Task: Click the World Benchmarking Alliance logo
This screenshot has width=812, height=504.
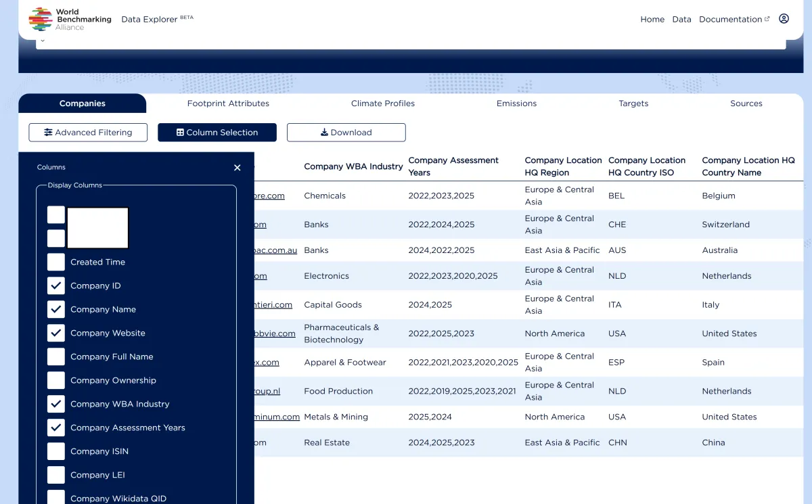Action: pyautogui.click(x=70, y=19)
